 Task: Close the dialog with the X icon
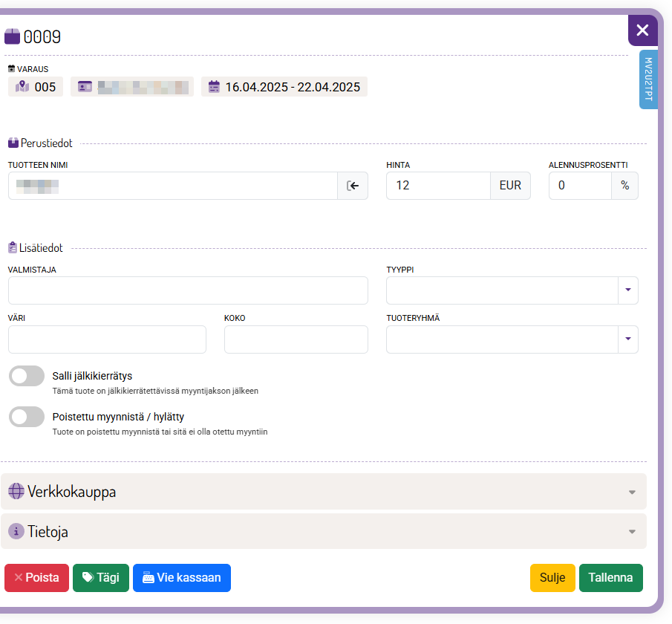[642, 30]
